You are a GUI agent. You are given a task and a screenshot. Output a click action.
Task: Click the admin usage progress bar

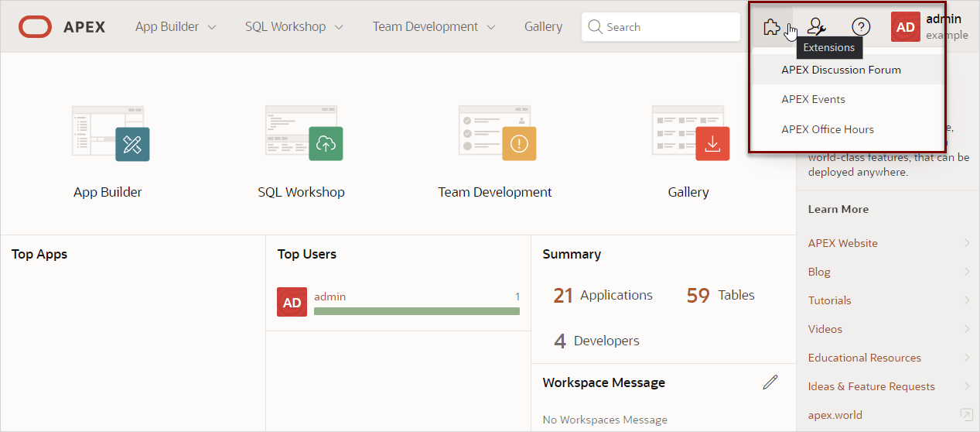coord(416,311)
